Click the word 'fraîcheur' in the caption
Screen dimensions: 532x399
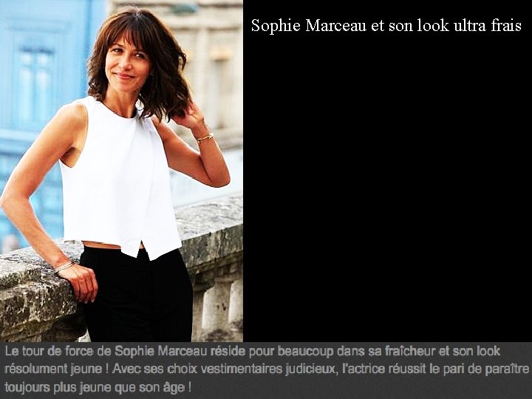point(410,351)
